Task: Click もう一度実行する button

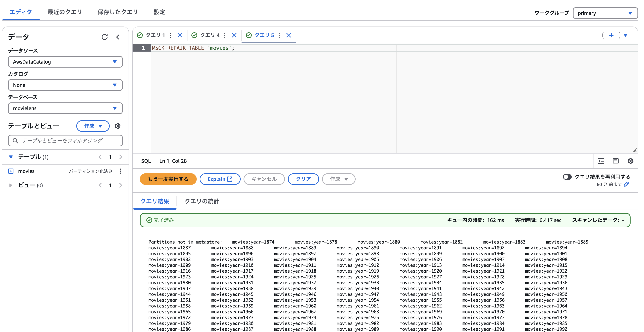Action: (168, 179)
